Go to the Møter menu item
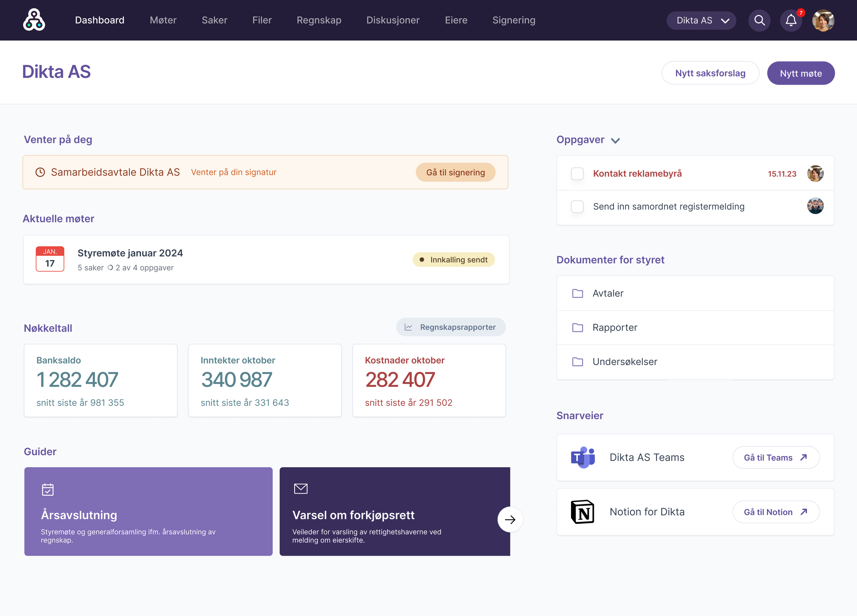This screenshot has height=616, width=857. coord(163,20)
